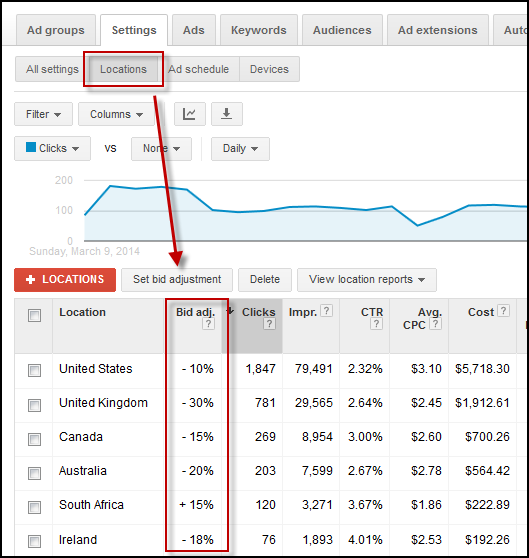Open help icon under Clicks column header

[x=269, y=324]
